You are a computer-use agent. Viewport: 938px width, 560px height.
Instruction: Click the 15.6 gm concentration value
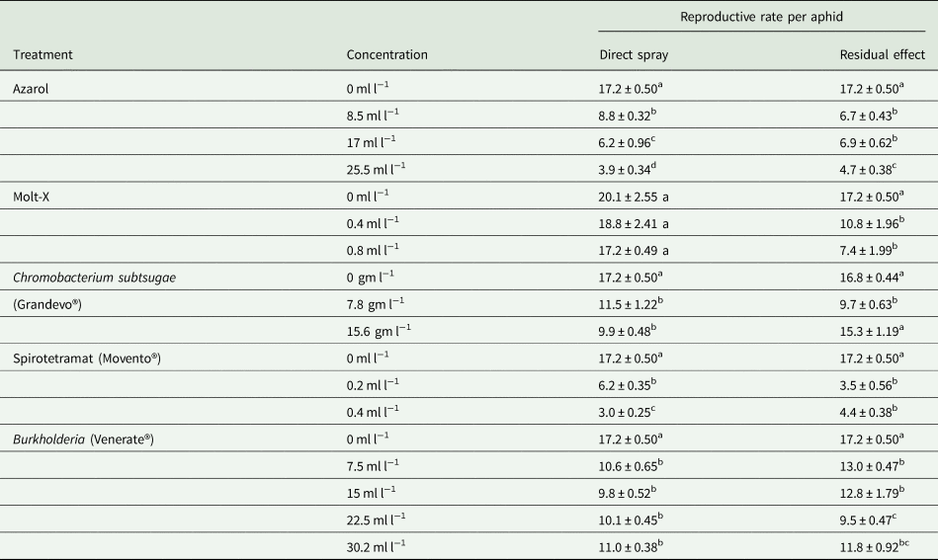click(379, 331)
